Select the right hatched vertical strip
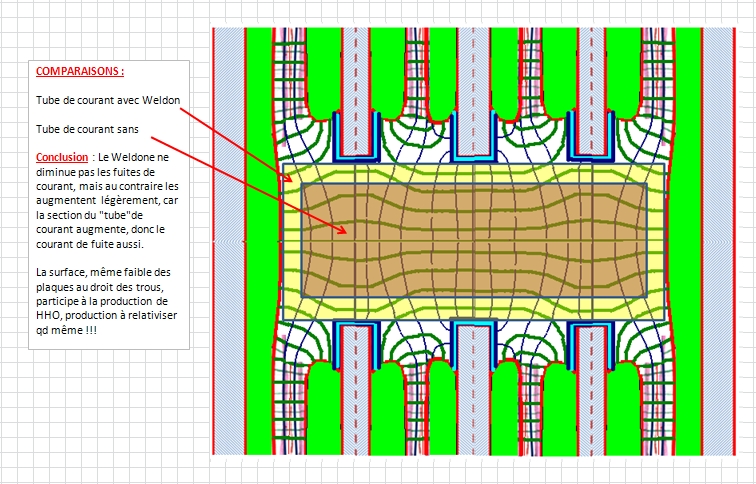This screenshot has width=756, height=484. [x=717, y=240]
